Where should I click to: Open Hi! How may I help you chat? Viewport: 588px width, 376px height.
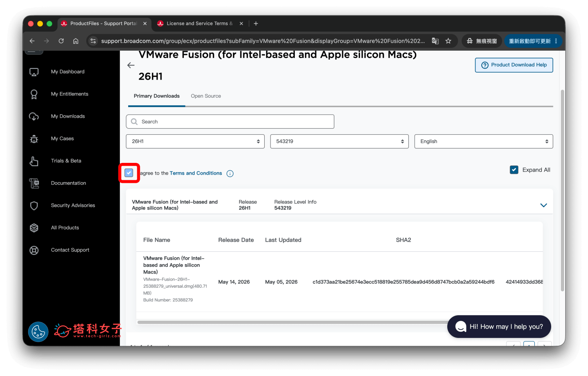499,327
